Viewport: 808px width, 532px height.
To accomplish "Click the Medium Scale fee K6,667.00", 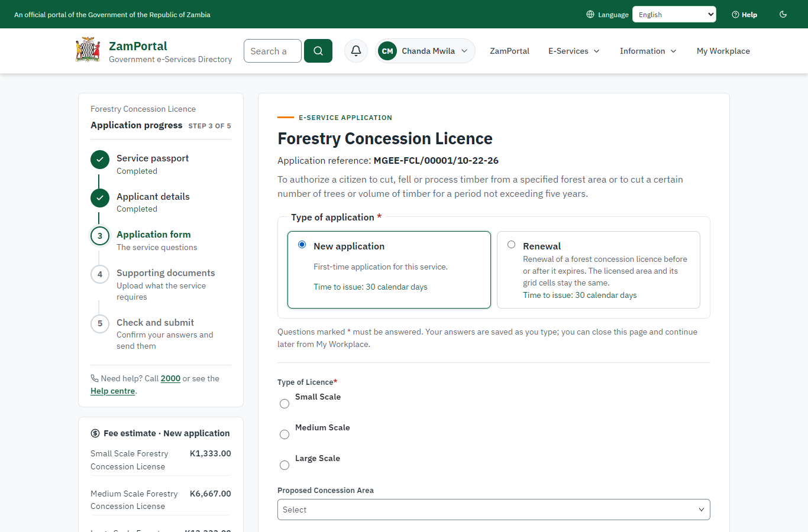I will 211,494.
